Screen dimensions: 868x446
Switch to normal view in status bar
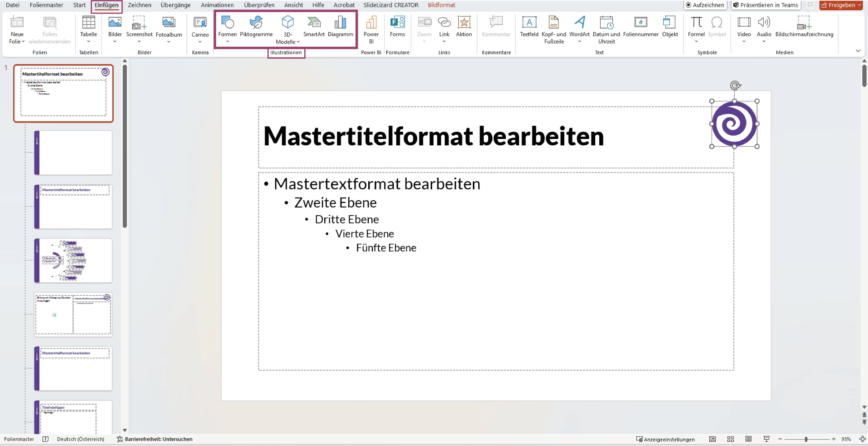pos(712,439)
